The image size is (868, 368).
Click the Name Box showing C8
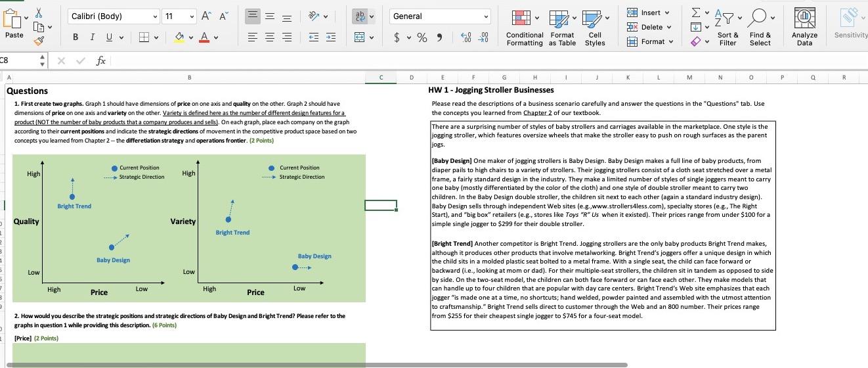20,60
